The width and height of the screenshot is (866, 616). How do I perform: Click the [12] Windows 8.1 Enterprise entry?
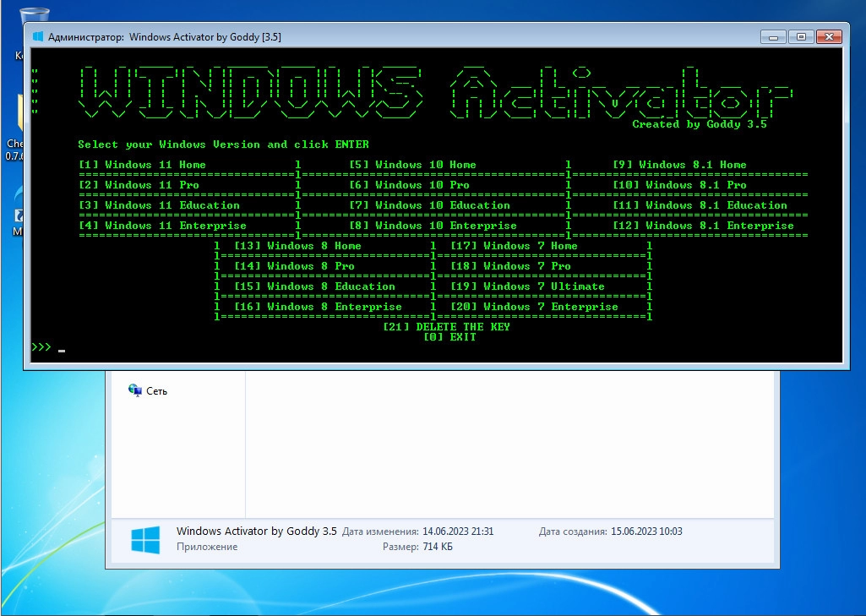click(x=703, y=226)
